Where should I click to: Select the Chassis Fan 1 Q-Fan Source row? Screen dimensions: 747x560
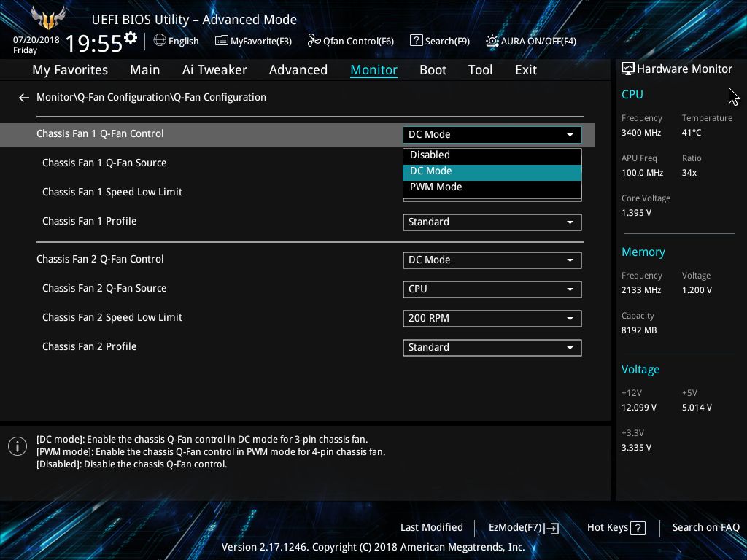(104, 163)
